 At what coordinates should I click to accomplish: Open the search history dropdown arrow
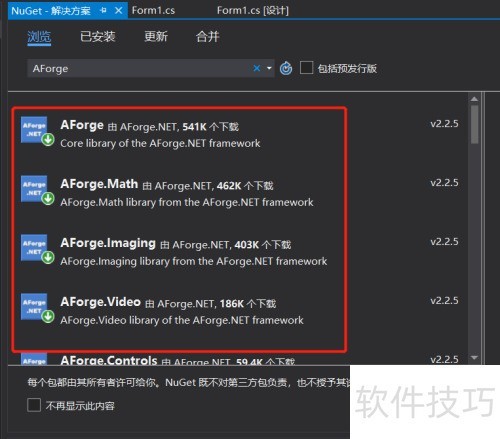click(269, 68)
